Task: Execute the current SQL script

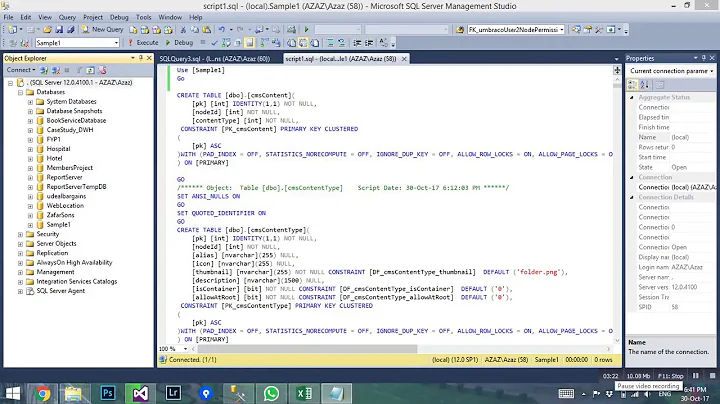Action: (143, 43)
